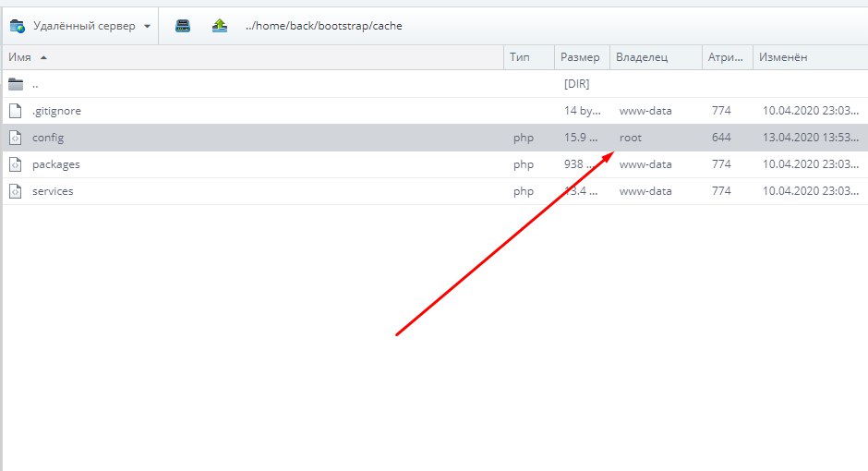Sort files by the Атри... column header
The image size is (868, 471).
[x=728, y=57]
